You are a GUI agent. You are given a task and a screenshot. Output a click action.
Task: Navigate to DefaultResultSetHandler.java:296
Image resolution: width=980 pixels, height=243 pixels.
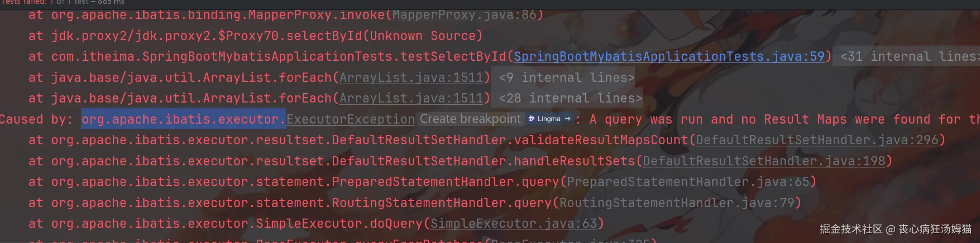816,140
